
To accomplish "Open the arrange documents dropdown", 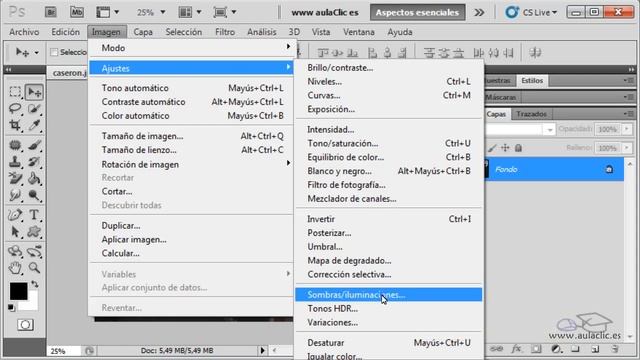I will click(x=199, y=12).
